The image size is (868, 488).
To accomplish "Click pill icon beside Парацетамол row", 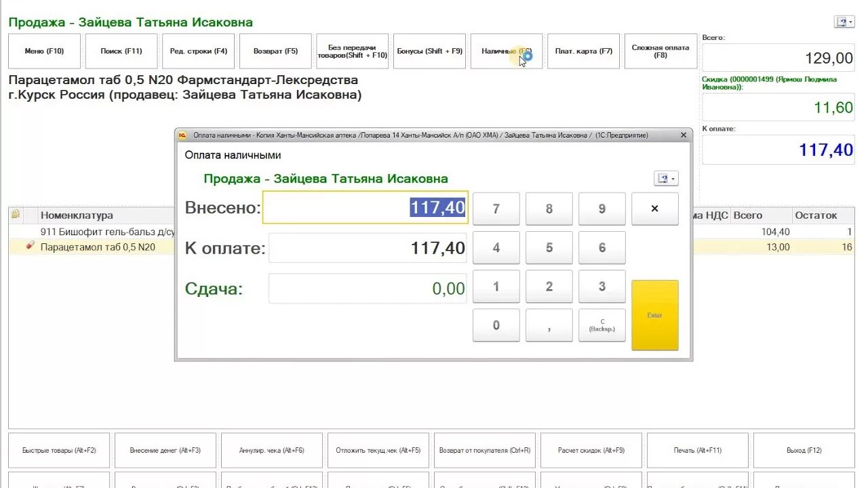I will tap(30, 246).
